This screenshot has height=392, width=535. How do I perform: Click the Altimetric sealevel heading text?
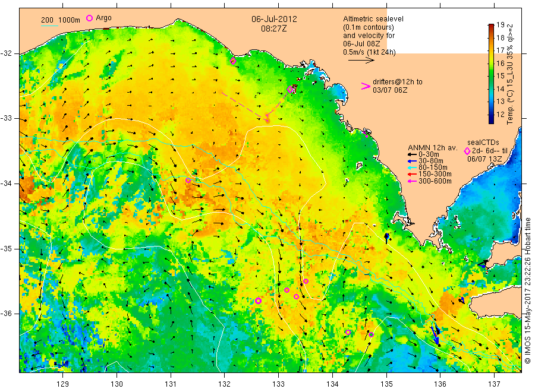tap(373, 19)
